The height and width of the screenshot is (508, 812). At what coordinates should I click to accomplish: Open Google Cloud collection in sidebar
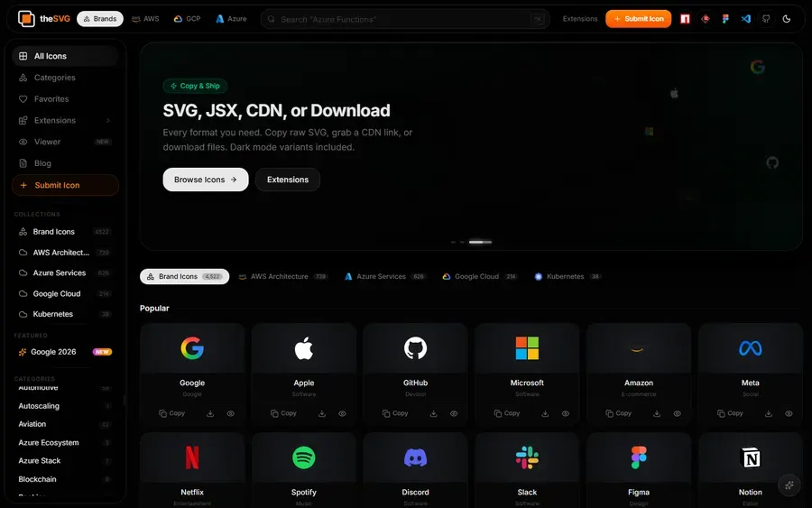[x=65, y=293]
